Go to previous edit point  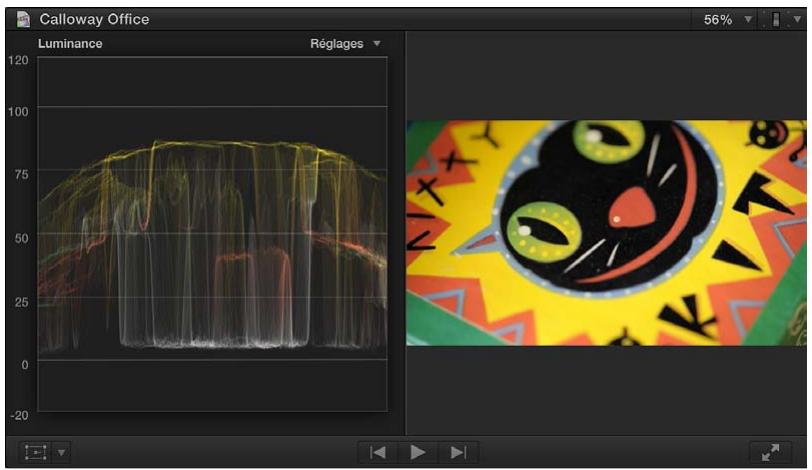378,452
